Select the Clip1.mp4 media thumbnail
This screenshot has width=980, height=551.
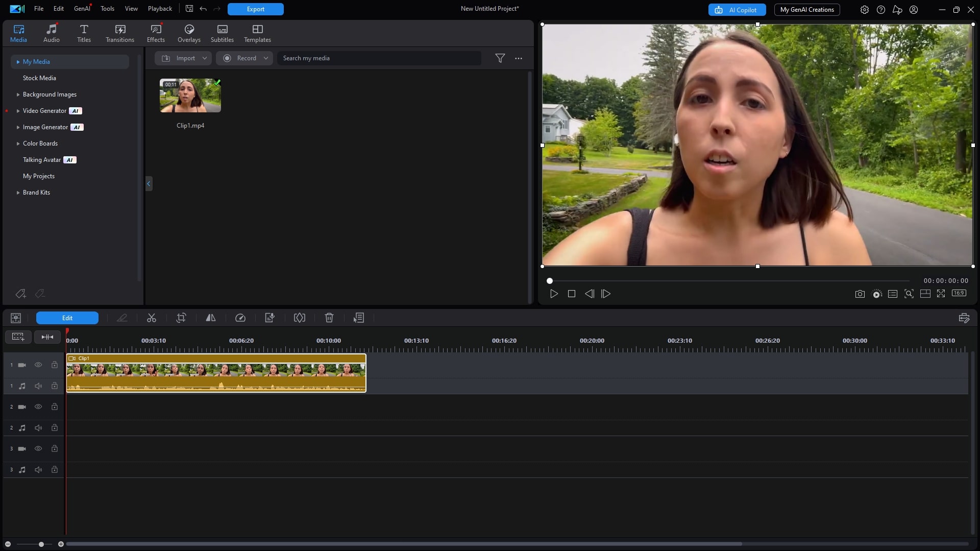[189, 95]
